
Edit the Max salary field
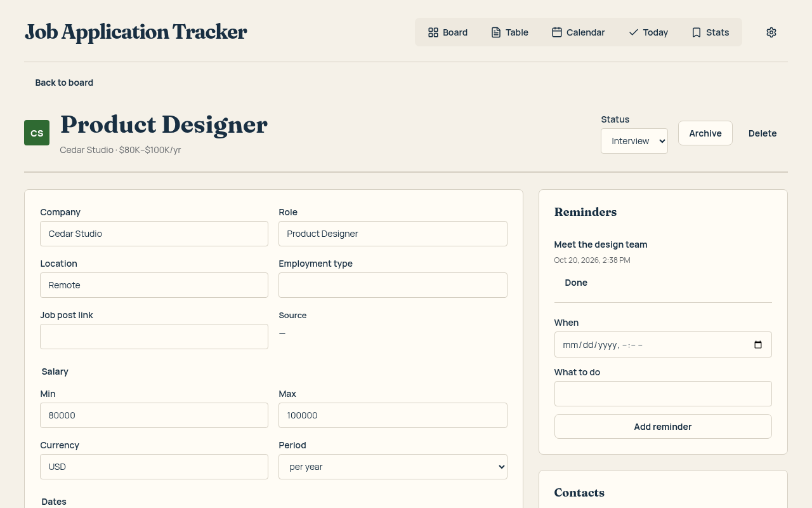tap(393, 415)
